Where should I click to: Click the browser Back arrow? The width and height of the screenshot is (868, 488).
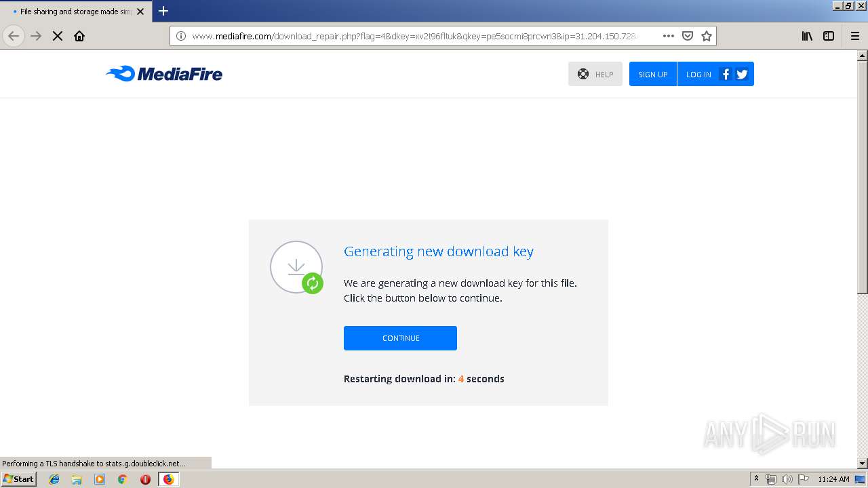pyautogui.click(x=14, y=36)
